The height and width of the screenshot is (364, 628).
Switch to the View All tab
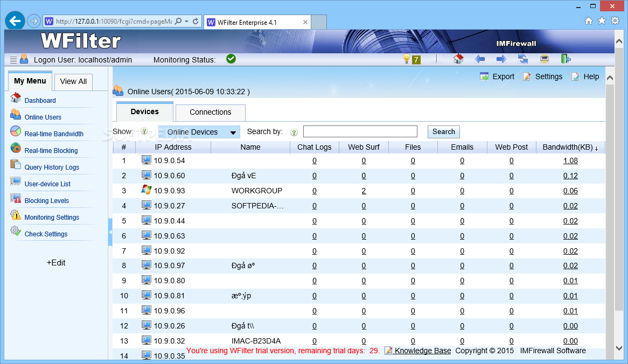tap(73, 82)
